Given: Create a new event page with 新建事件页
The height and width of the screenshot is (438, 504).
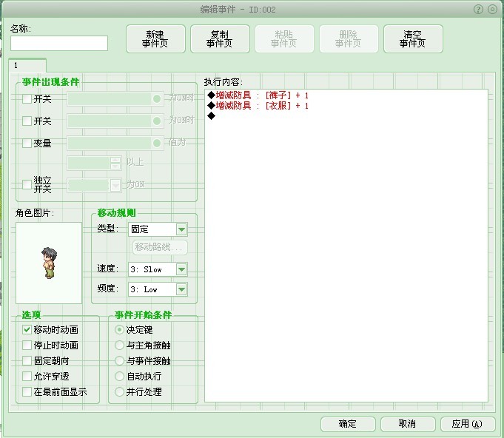Looking at the screenshot, I should (155, 39).
